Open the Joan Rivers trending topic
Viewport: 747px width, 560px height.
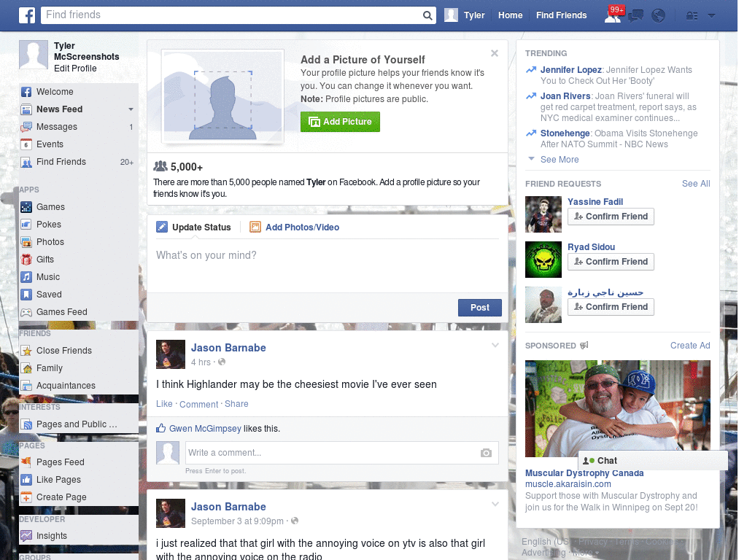pos(565,96)
